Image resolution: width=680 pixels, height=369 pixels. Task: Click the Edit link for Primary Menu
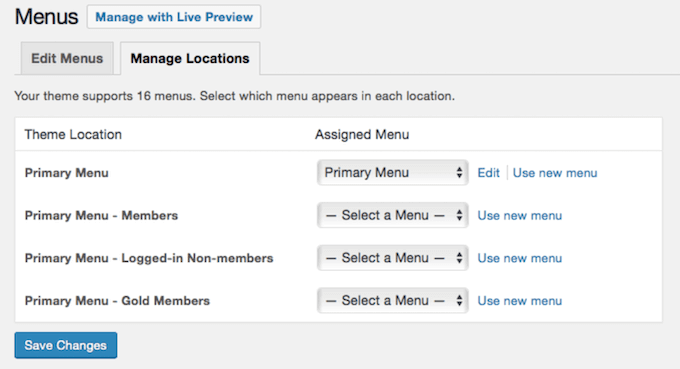488,173
